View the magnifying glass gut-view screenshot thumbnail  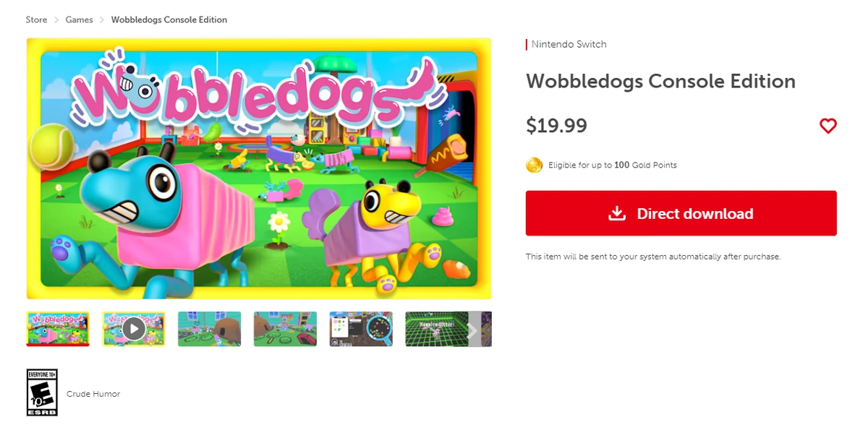[x=361, y=329]
